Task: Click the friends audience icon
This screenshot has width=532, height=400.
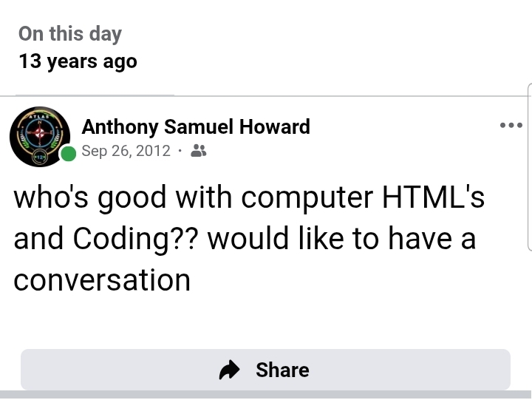Action: tap(198, 151)
